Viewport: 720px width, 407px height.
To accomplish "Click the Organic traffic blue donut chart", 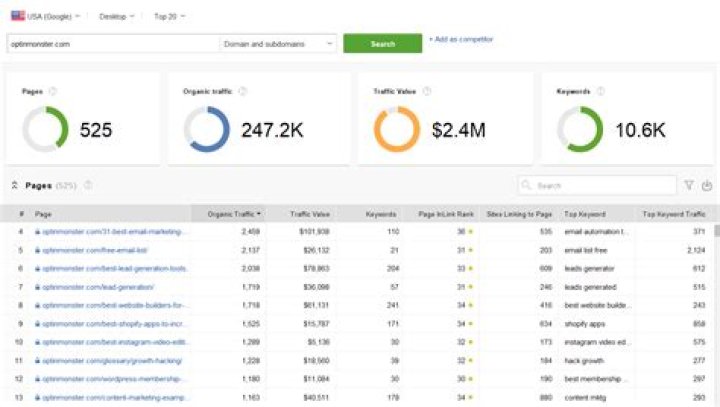I will pos(206,129).
